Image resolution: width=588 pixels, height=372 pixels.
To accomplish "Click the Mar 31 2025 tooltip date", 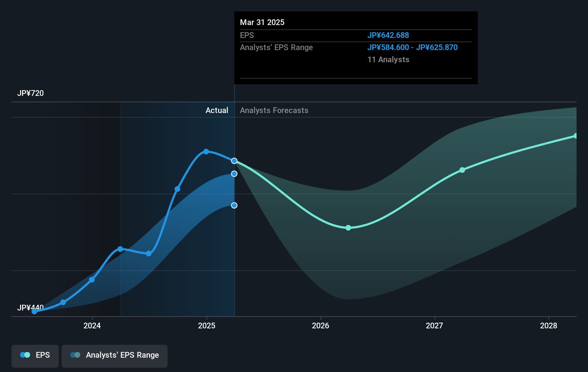I will pyautogui.click(x=262, y=23).
